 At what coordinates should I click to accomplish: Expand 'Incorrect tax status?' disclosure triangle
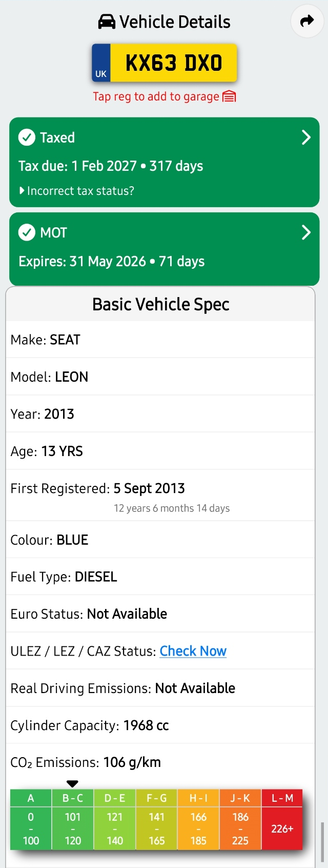(x=22, y=191)
